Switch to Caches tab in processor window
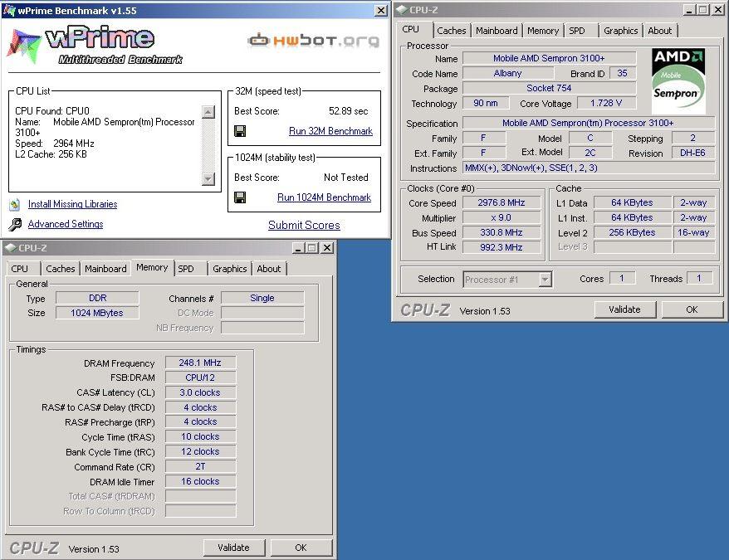The height and width of the screenshot is (560, 729). click(451, 31)
